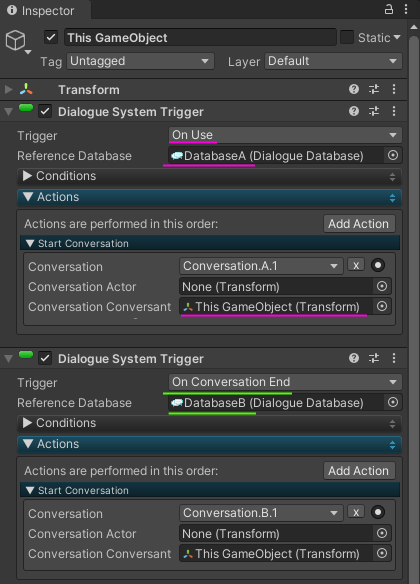Viewport: 420px width, 584px height.
Task: Pick object for DatabaseB reference field
Action: (x=393, y=402)
